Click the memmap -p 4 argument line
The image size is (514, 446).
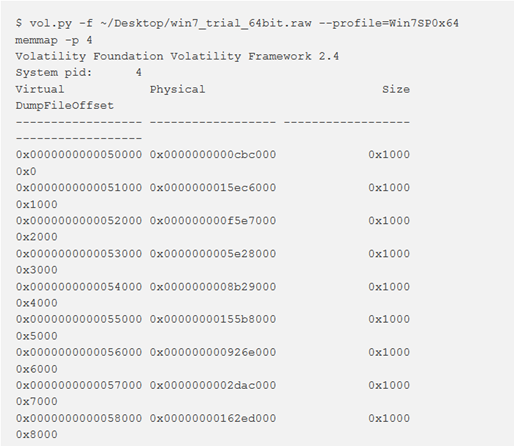[54, 40]
